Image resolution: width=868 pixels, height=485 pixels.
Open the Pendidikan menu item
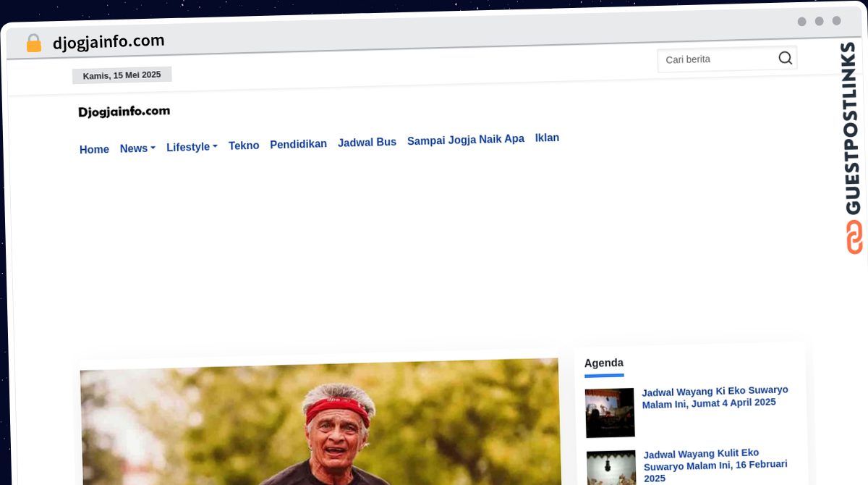[x=298, y=144]
